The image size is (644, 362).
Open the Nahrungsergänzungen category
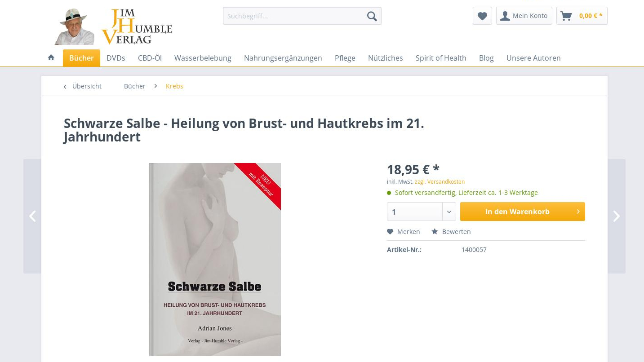(x=283, y=58)
